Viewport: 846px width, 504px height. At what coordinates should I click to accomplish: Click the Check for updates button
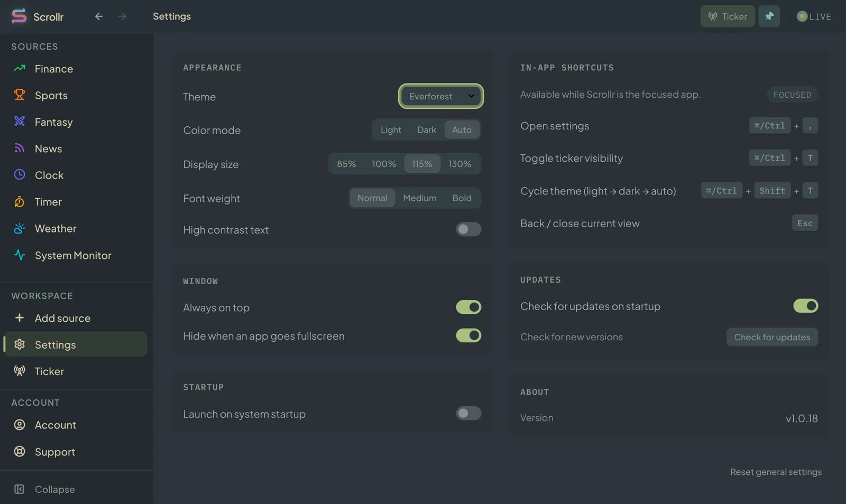click(772, 337)
